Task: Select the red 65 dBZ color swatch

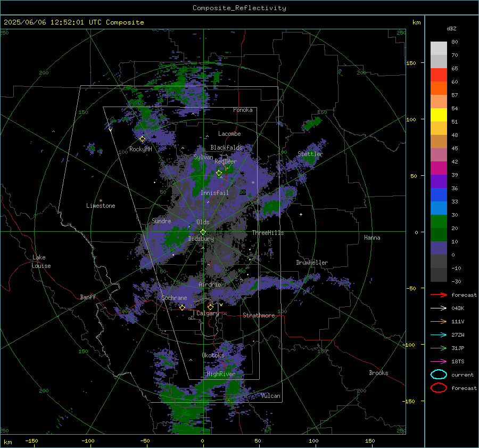Action: [439, 75]
